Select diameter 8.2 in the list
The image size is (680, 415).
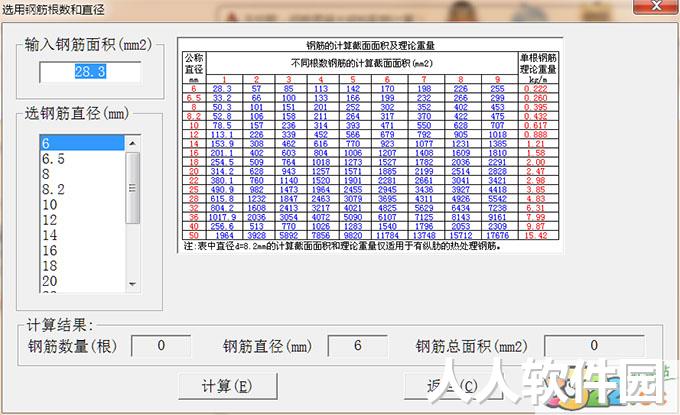tap(82, 189)
